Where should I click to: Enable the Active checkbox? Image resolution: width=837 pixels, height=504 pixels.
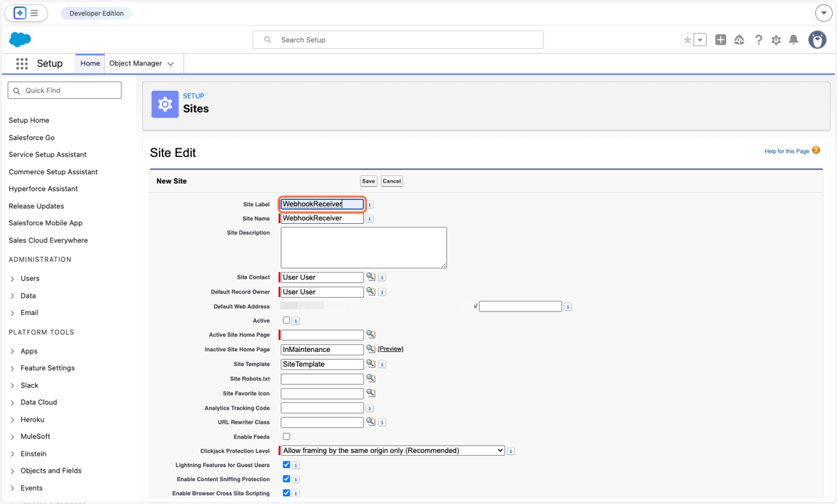(286, 320)
